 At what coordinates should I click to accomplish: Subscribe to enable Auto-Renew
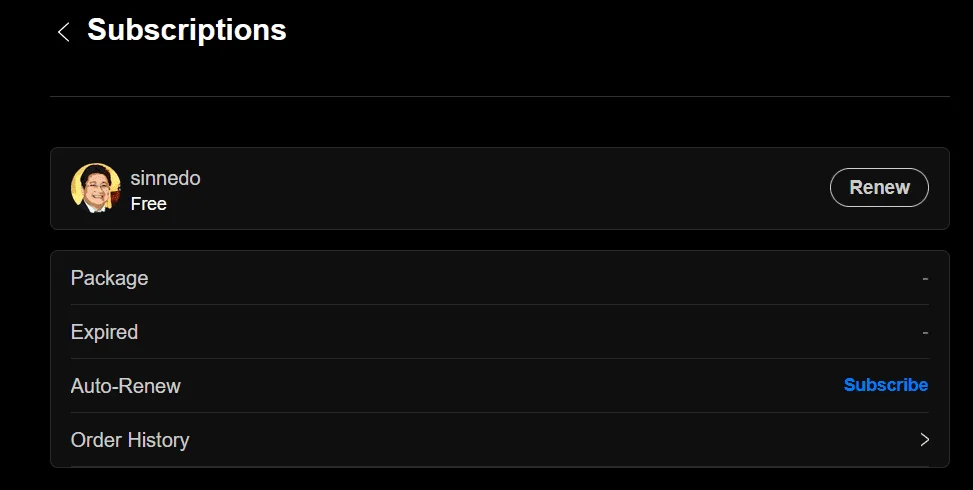pos(886,385)
